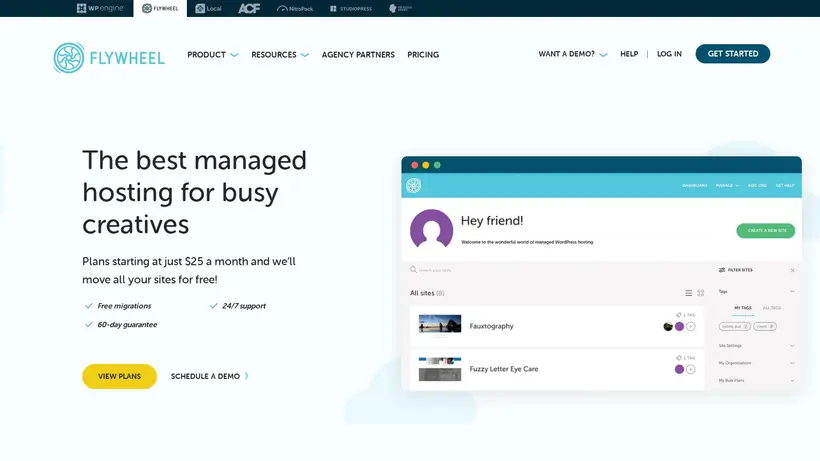Click the Create a New Site button

click(x=766, y=230)
